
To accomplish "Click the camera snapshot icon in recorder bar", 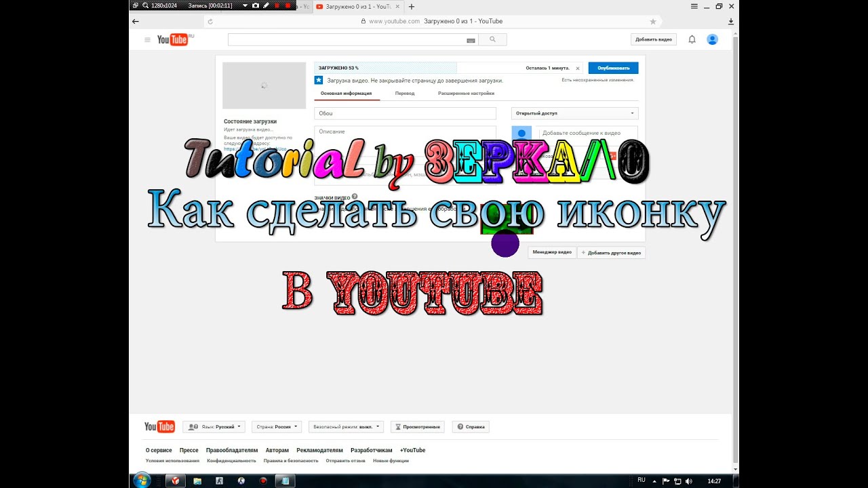I will click(x=256, y=5).
